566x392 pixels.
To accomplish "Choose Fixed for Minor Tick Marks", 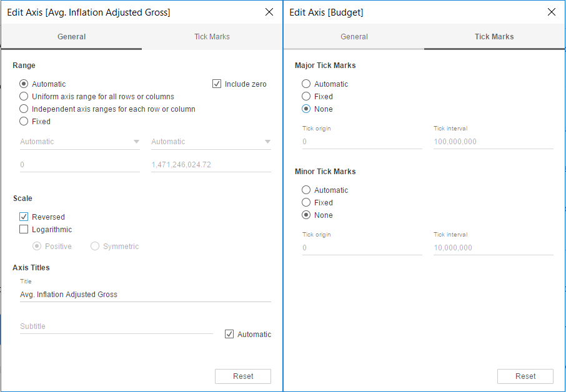I will click(x=306, y=203).
